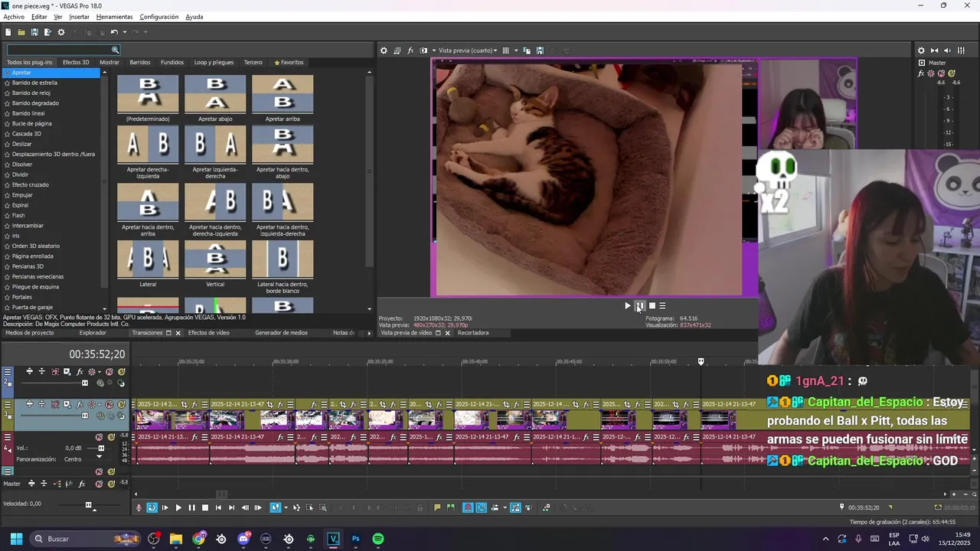Open Efectos de vídeo panel tab

209,333
